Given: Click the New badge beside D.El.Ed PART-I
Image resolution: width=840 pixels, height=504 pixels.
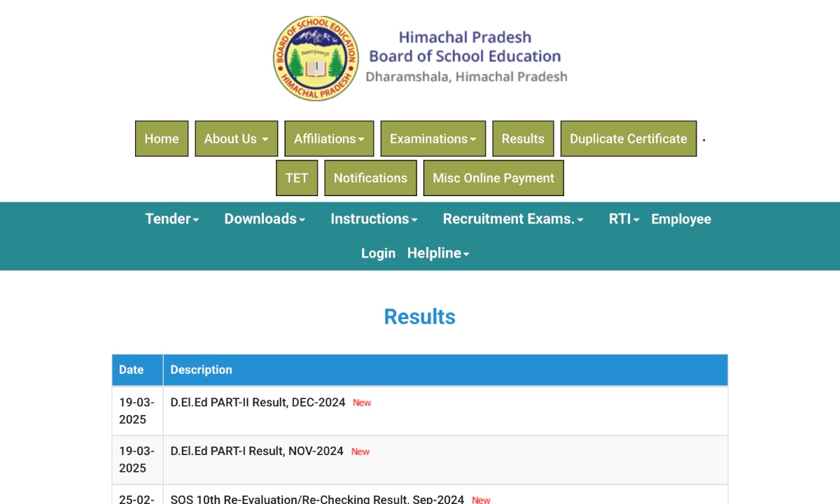Looking at the screenshot, I should point(360,452).
